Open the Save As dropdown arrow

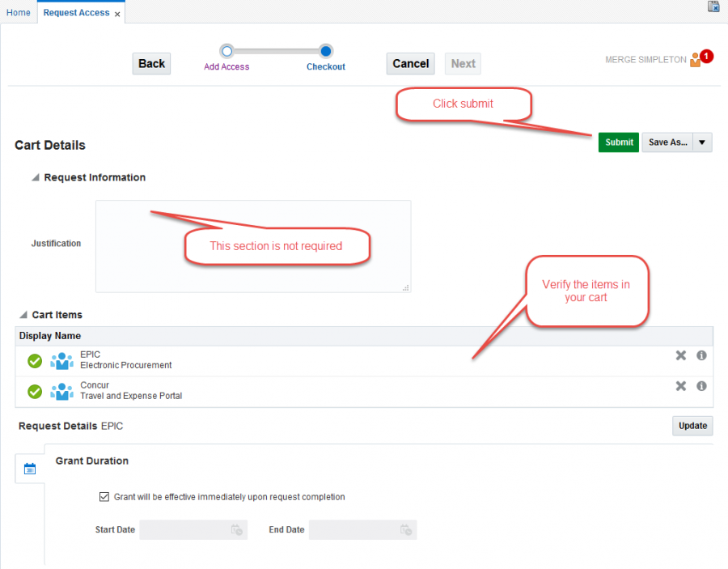pos(702,142)
